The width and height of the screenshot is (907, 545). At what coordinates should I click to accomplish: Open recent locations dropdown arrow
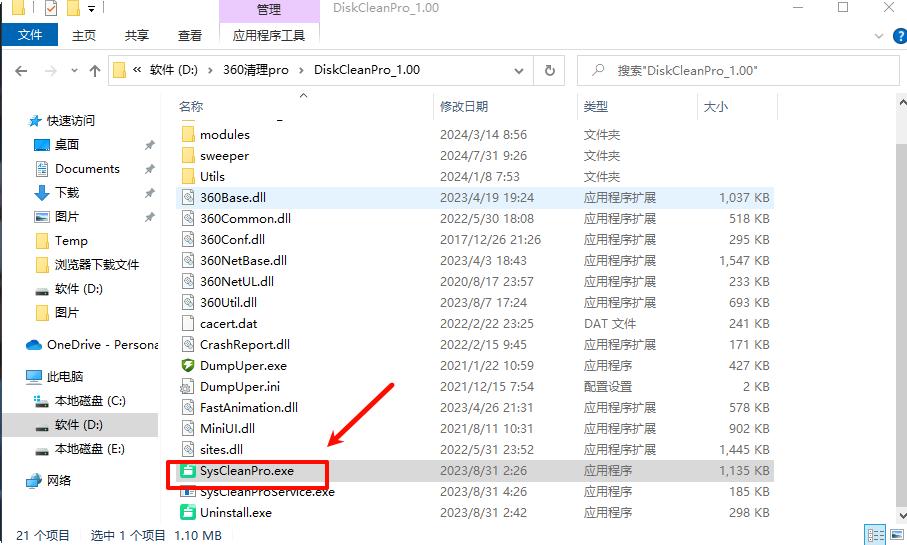tap(74, 71)
